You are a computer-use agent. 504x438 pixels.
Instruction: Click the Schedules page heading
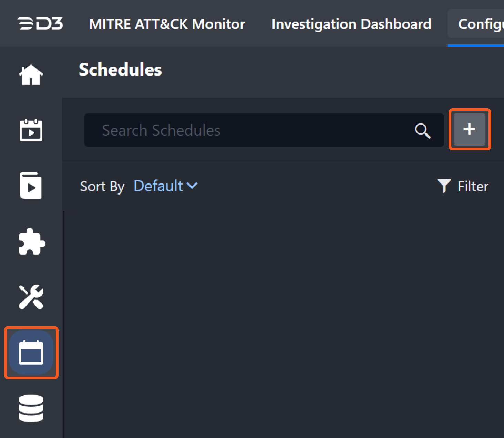(120, 69)
